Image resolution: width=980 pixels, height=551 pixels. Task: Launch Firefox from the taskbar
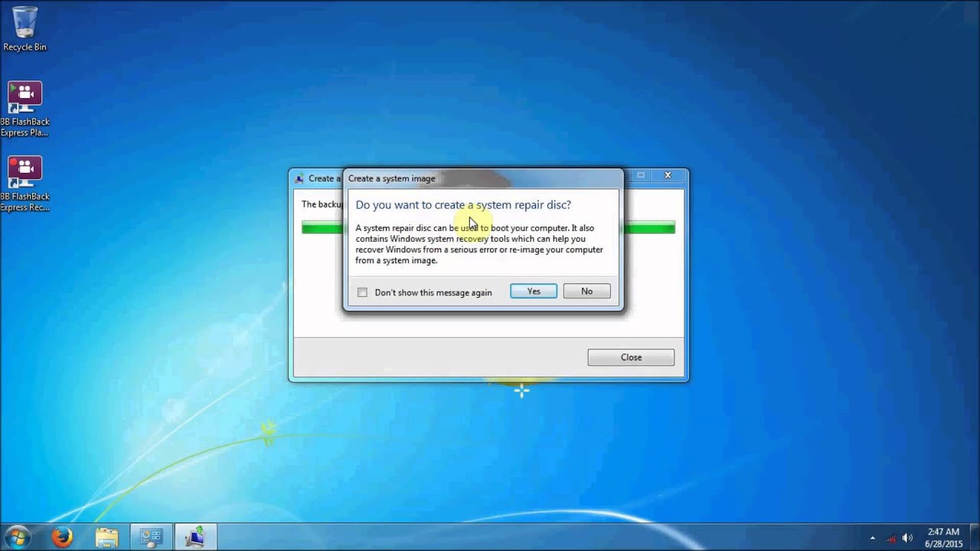tap(62, 537)
